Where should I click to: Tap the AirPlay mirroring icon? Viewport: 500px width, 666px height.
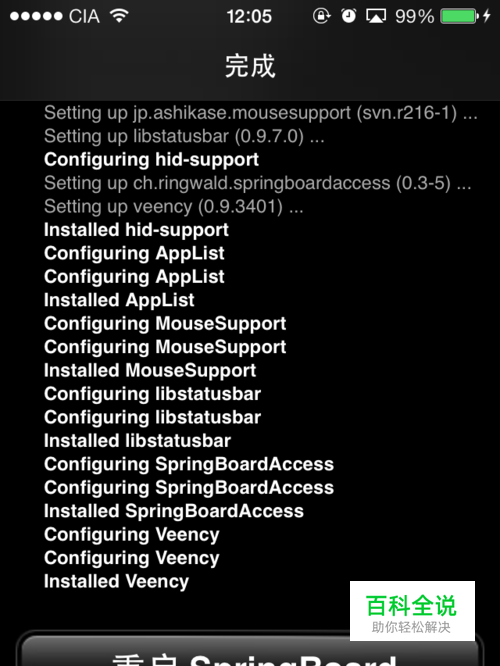click(x=376, y=17)
